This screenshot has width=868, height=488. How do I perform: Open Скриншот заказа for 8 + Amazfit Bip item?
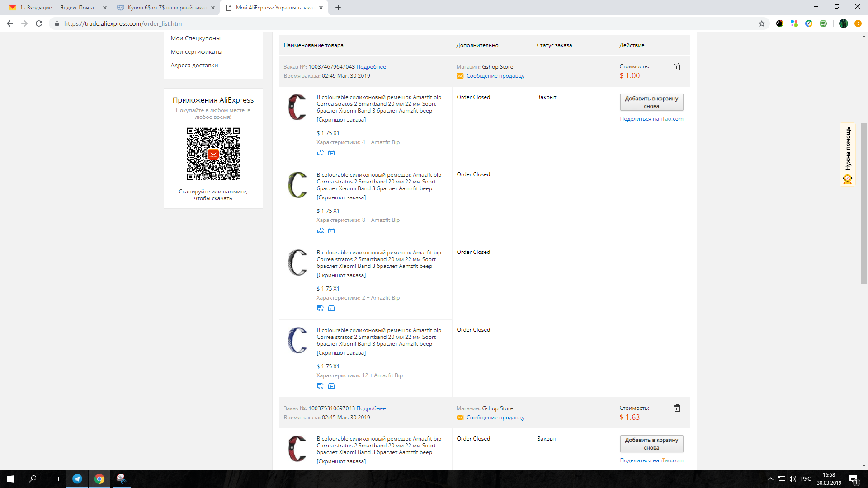pyautogui.click(x=341, y=197)
